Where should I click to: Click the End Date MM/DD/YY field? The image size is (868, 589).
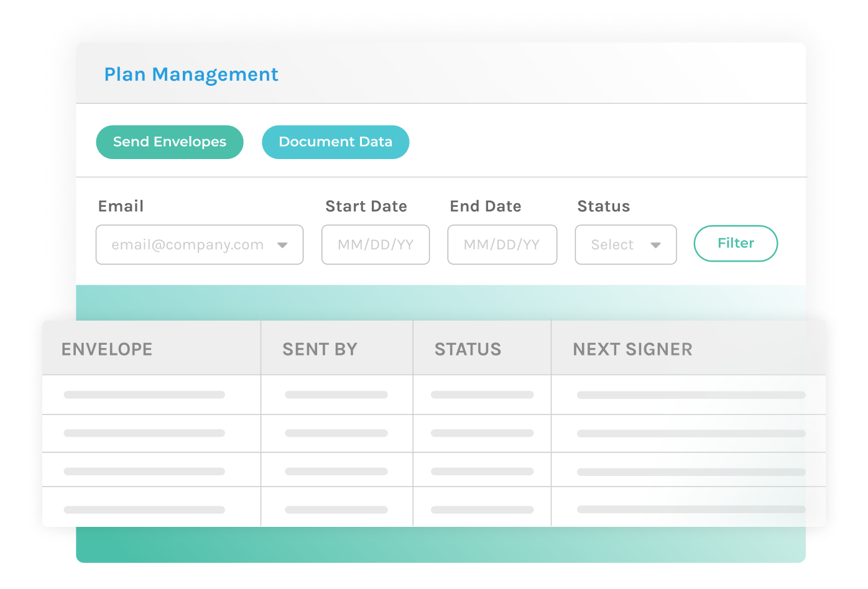coord(502,244)
